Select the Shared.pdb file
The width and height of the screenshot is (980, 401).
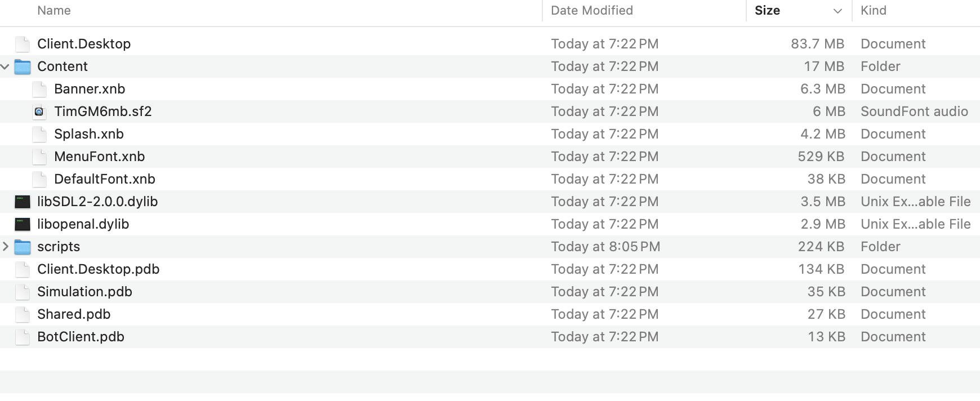74,314
